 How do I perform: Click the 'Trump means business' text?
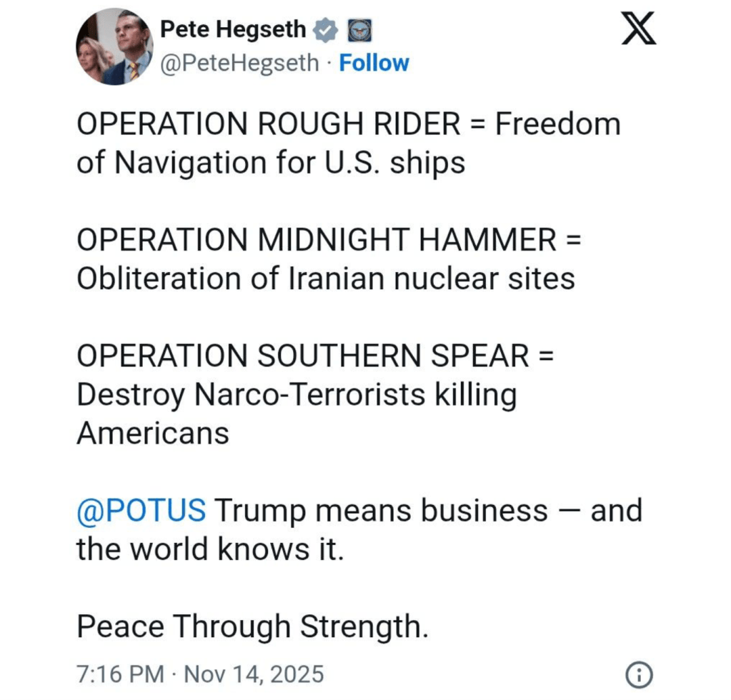(x=382, y=511)
